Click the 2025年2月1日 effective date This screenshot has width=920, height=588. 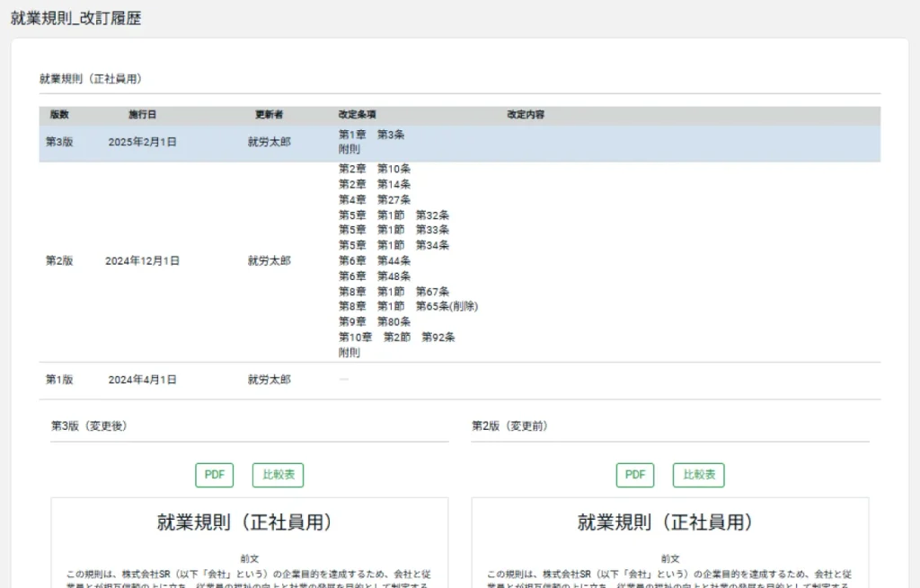tap(142, 142)
